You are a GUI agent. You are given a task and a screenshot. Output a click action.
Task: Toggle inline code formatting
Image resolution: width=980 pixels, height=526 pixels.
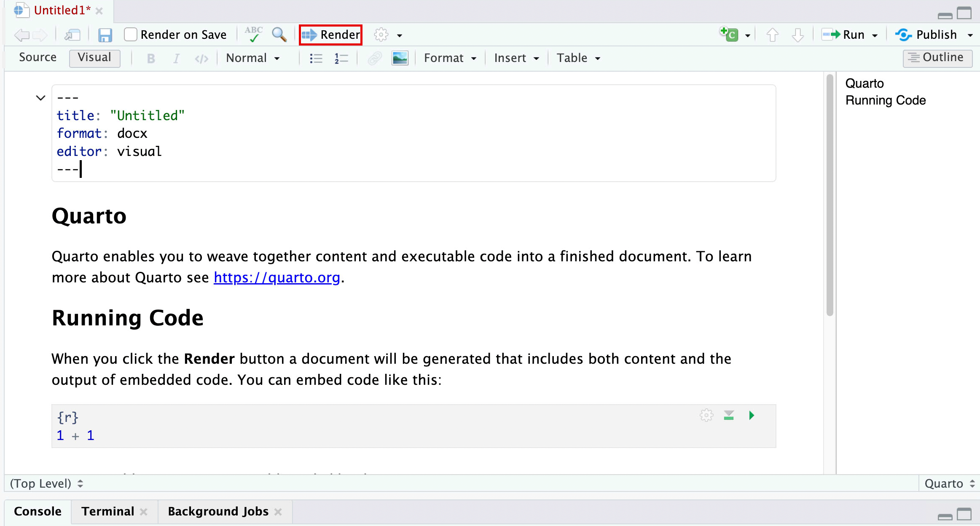point(201,58)
